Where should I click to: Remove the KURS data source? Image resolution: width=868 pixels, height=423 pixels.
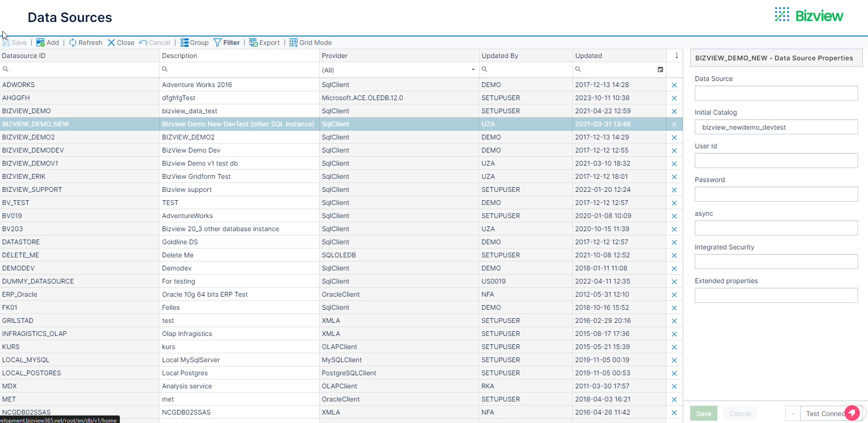click(x=674, y=347)
